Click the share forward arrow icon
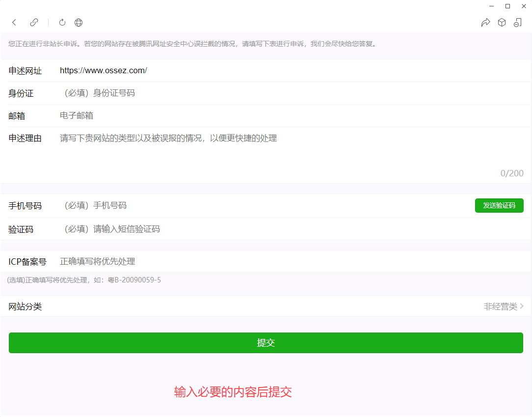Viewport: 532px width, 417px height. [485, 22]
